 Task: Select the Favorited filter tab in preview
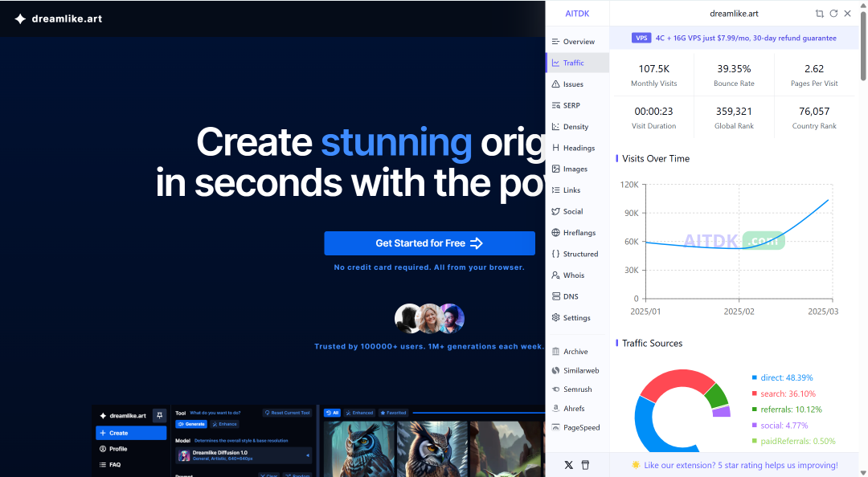(x=394, y=413)
